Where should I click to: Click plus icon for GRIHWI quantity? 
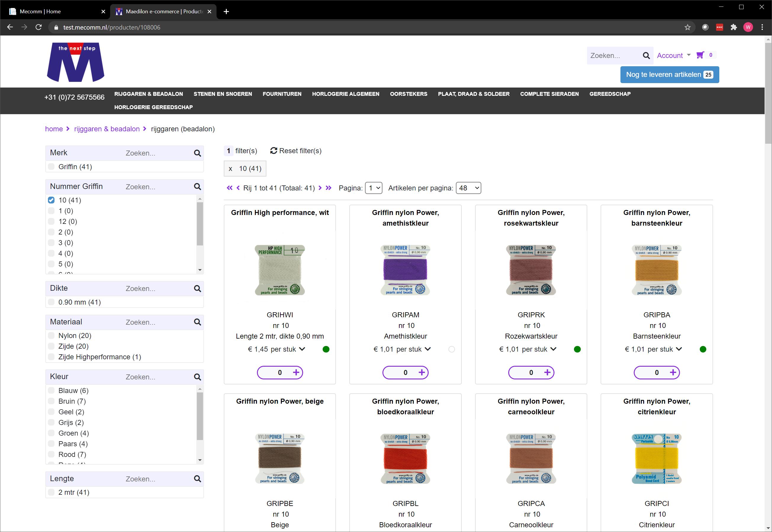click(x=296, y=372)
